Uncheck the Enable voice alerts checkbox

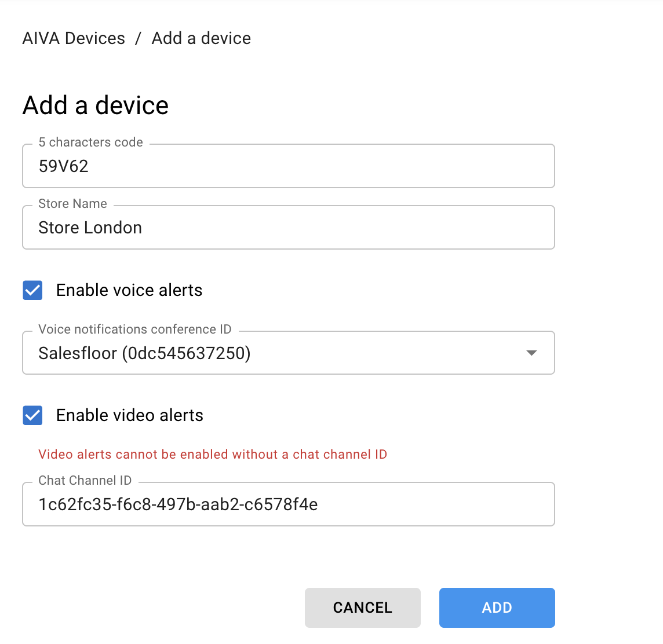coord(32,290)
